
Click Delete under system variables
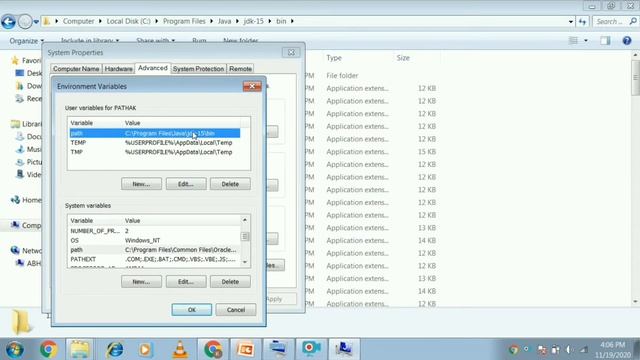tap(230, 282)
